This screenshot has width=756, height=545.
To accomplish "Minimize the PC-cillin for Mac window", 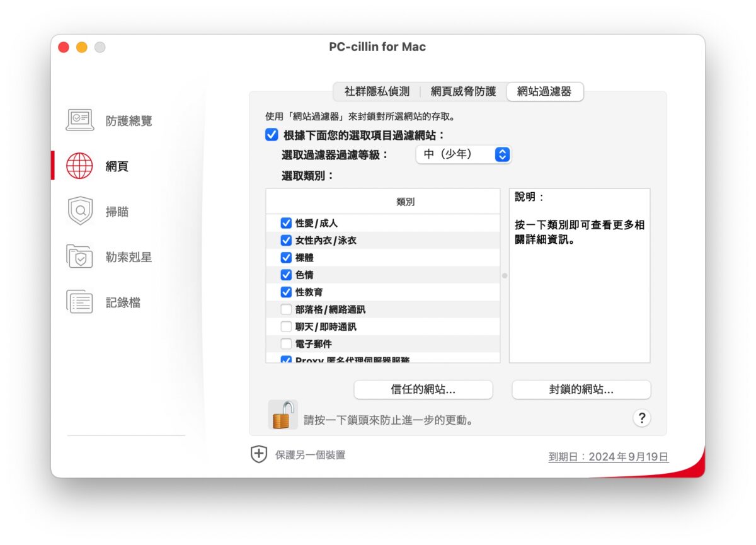I will [x=82, y=47].
